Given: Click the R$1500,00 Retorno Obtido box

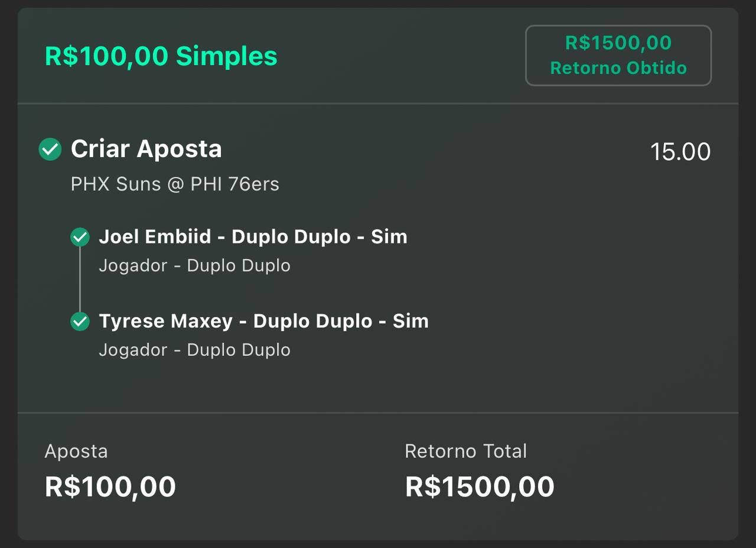Looking at the screenshot, I should [x=618, y=56].
